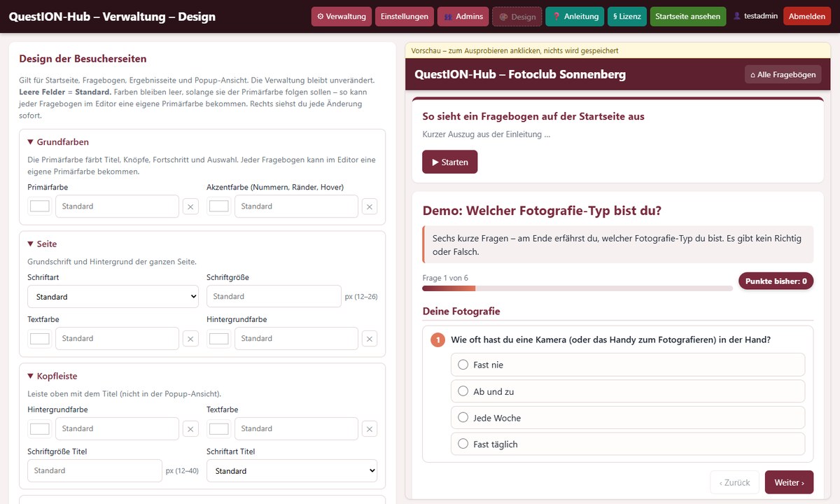Open the testadmin user profile

point(755,17)
